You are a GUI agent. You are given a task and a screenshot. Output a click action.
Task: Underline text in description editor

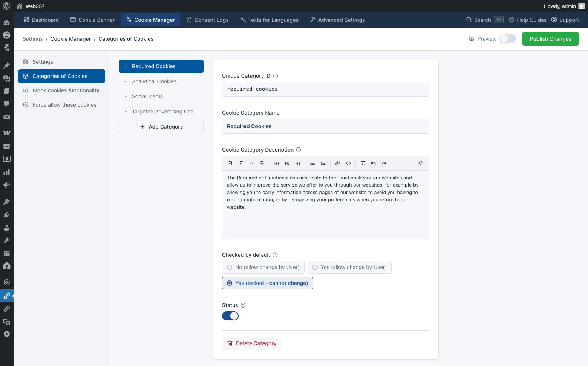(251, 163)
